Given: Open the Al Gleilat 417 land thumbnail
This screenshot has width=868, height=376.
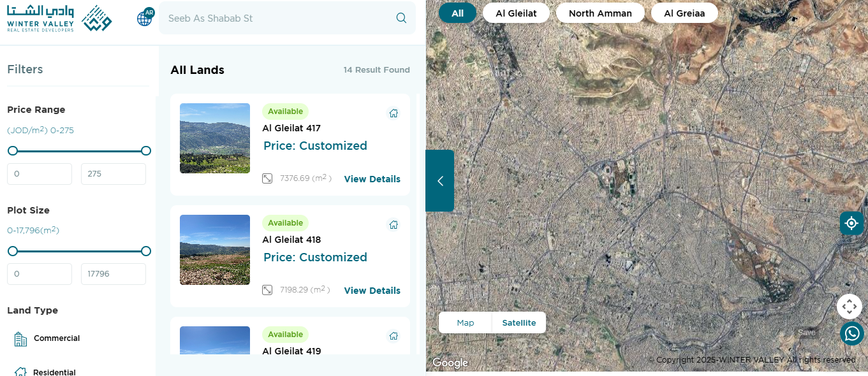Looking at the screenshot, I should coord(215,138).
